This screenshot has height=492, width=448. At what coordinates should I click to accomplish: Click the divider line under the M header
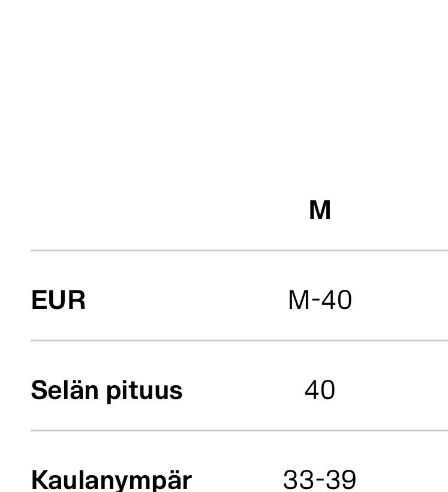point(240,250)
